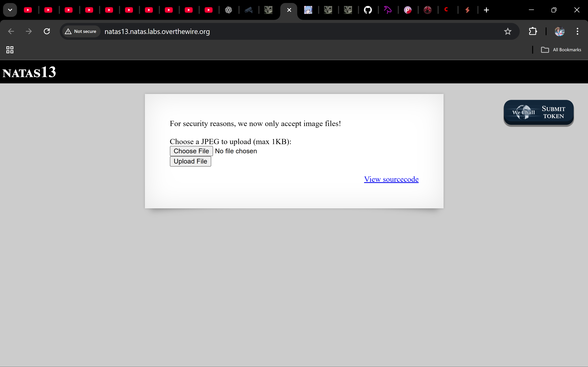
Task: Click the Upload File button
Action: [x=190, y=161]
